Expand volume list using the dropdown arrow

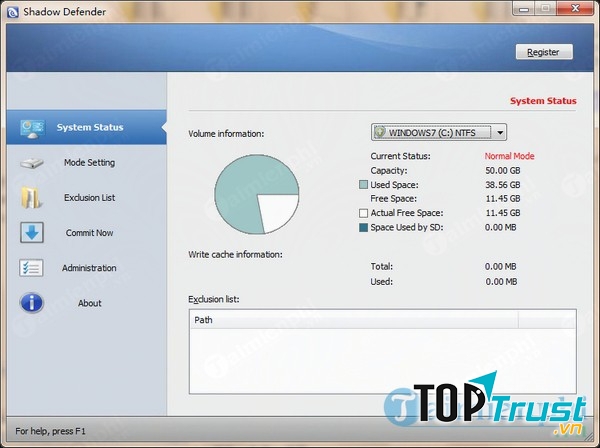[x=499, y=132]
